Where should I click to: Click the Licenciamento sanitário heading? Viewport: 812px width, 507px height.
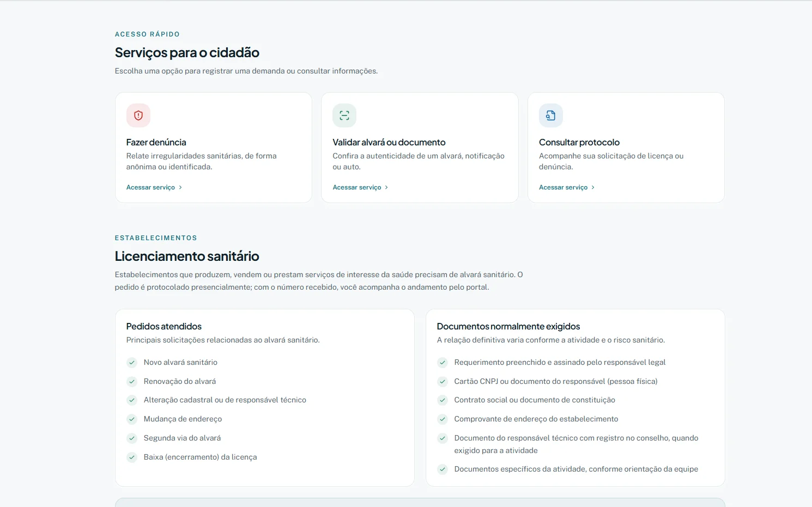point(187,256)
